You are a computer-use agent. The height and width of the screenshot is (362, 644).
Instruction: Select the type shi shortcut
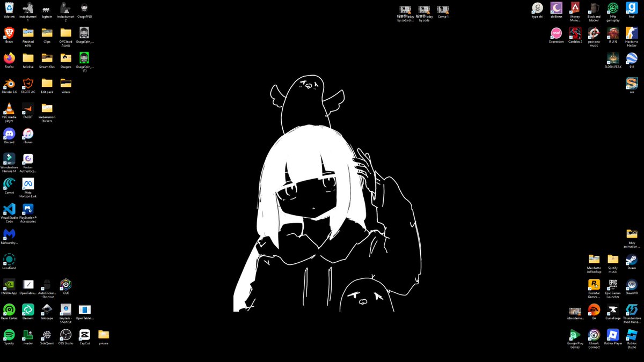pyautogui.click(x=537, y=8)
